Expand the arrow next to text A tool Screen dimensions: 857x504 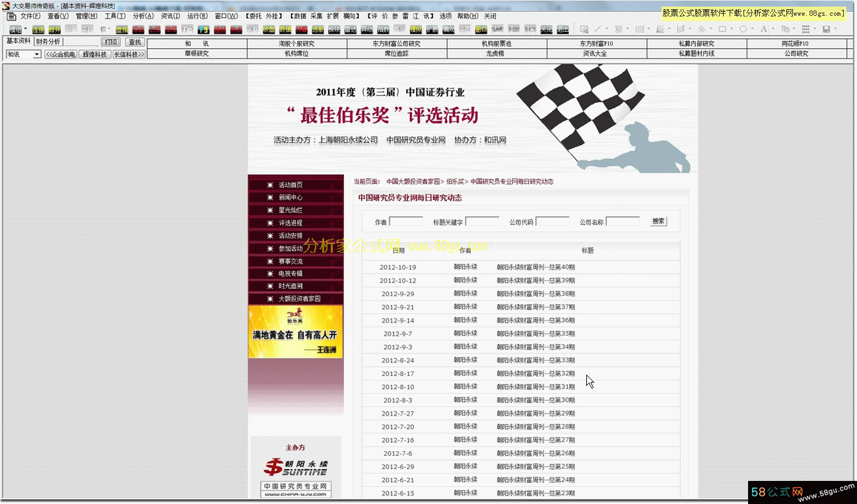(x=774, y=29)
